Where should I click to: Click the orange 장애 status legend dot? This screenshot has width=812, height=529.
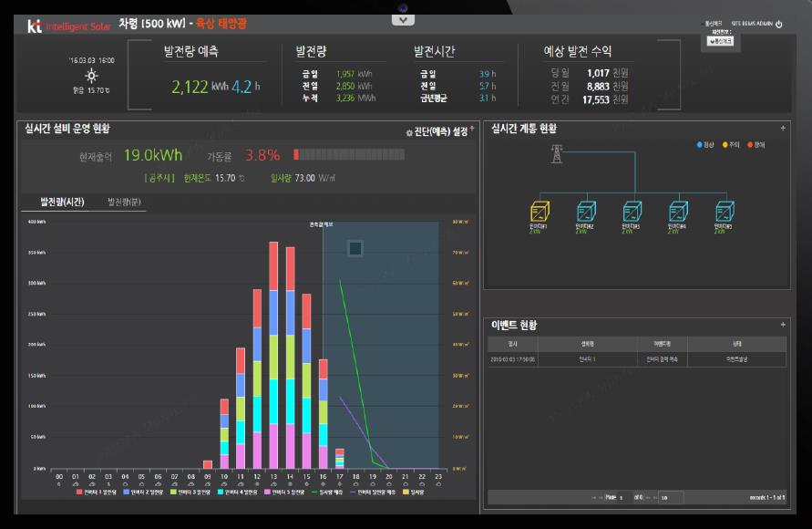pos(750,144)
